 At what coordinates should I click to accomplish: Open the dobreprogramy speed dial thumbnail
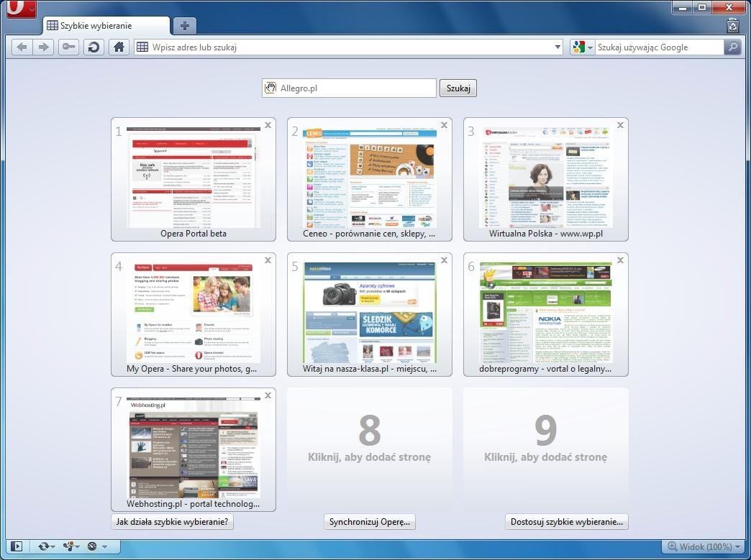coord(546,314)
